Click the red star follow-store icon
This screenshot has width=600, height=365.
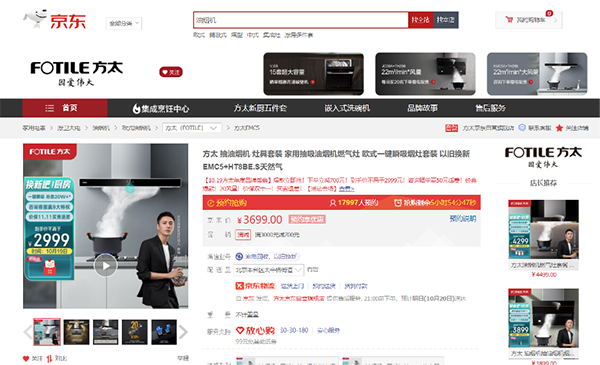click(x=559, y=128)
